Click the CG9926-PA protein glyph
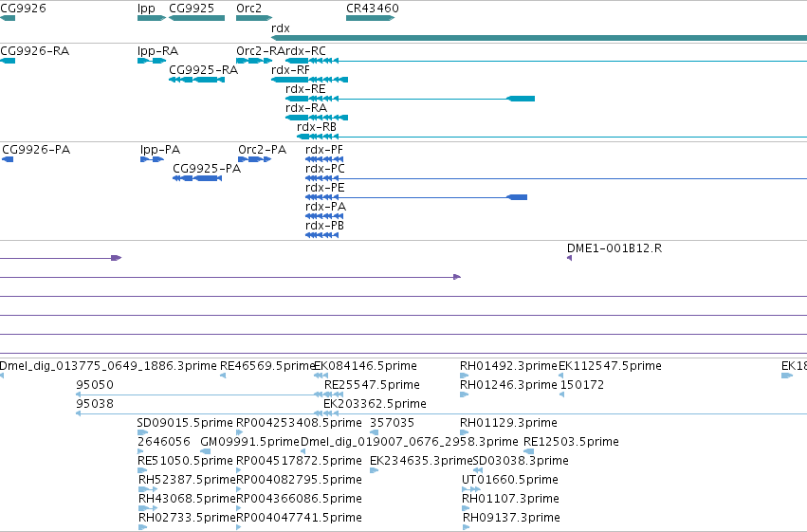 pyautogui.click(x=8, y=159)
